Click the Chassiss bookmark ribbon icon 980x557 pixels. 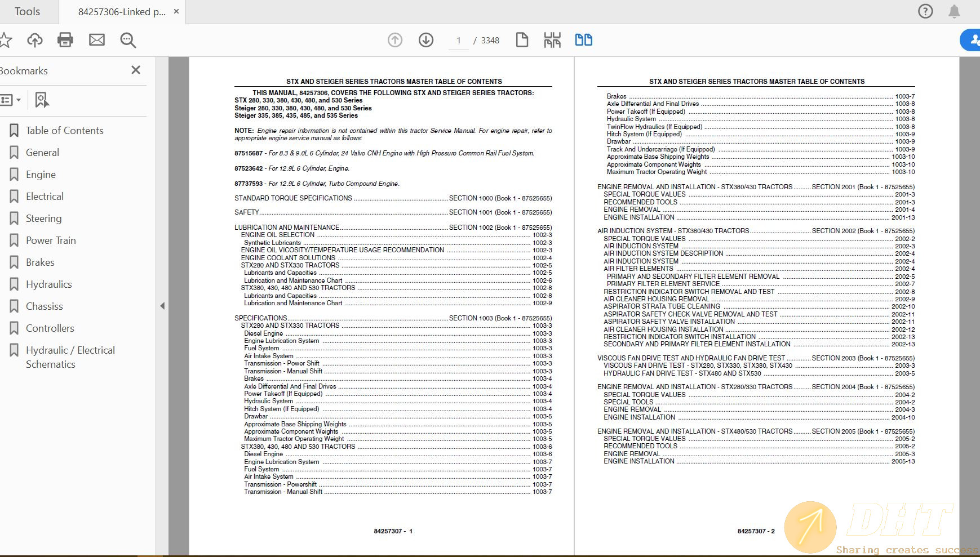[x=14, y=306]
